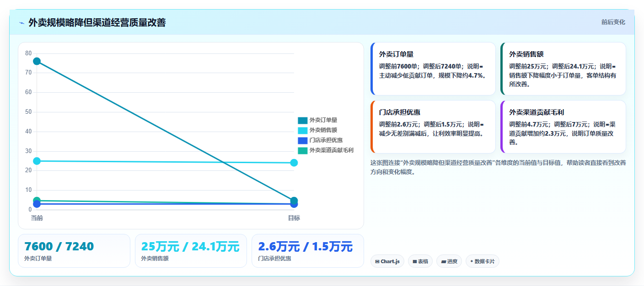Click the lightning icon beside the title
Image resolution: width=644 pixels, height=286 pixels.
click(21, 22)
